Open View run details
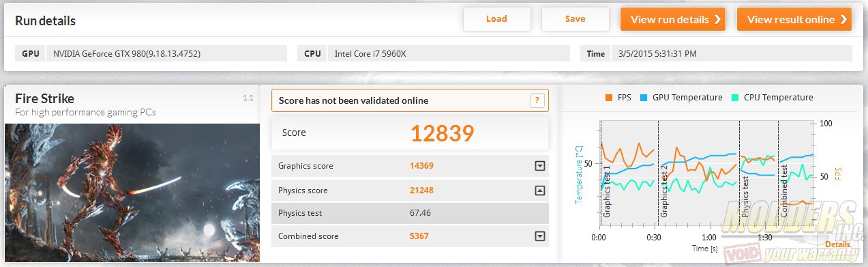 tap(672, 19)
